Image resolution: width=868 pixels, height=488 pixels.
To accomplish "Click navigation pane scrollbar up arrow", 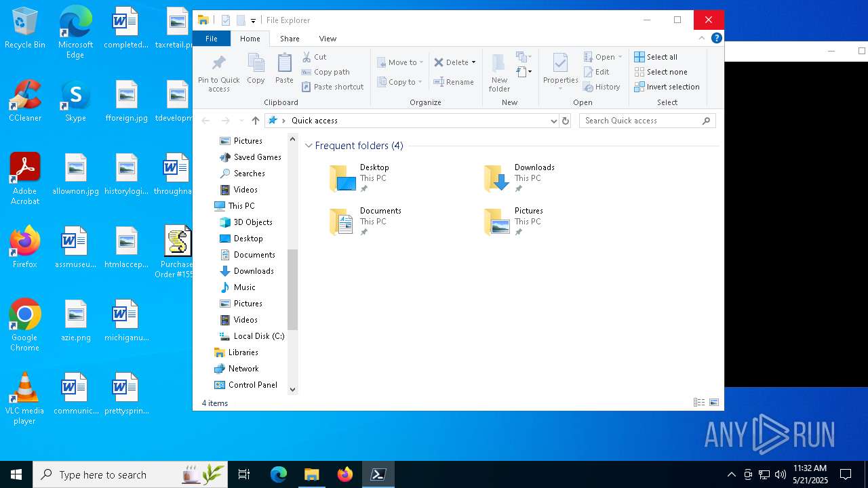I will pyautogui.click(x=293, y=139).
